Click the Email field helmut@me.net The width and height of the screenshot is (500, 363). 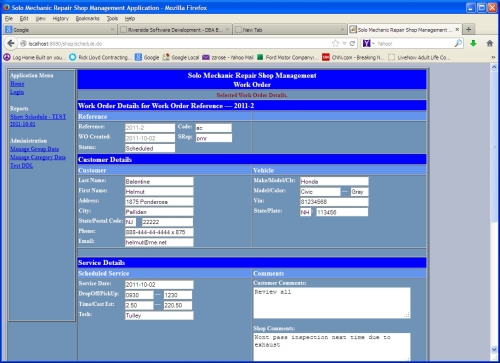pos(159,242)
